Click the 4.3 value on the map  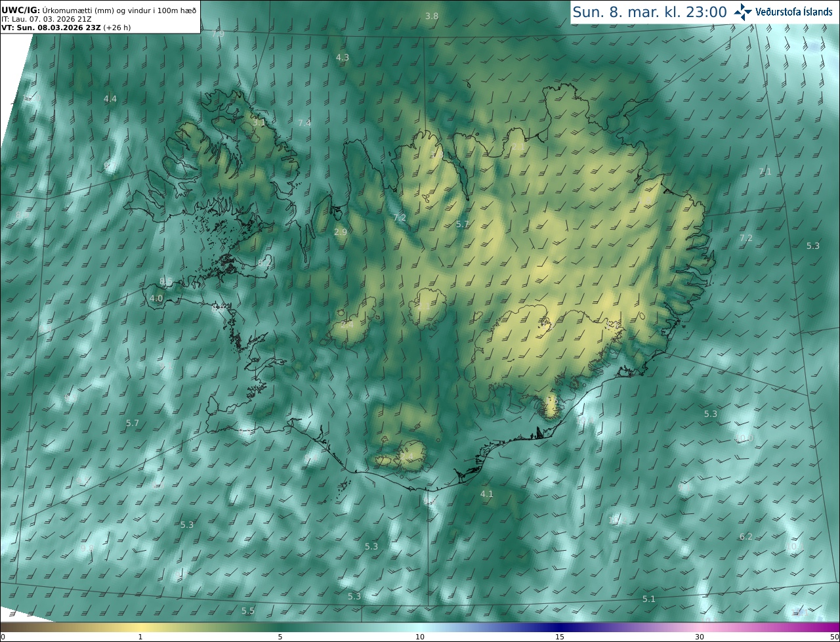point(343,58)
